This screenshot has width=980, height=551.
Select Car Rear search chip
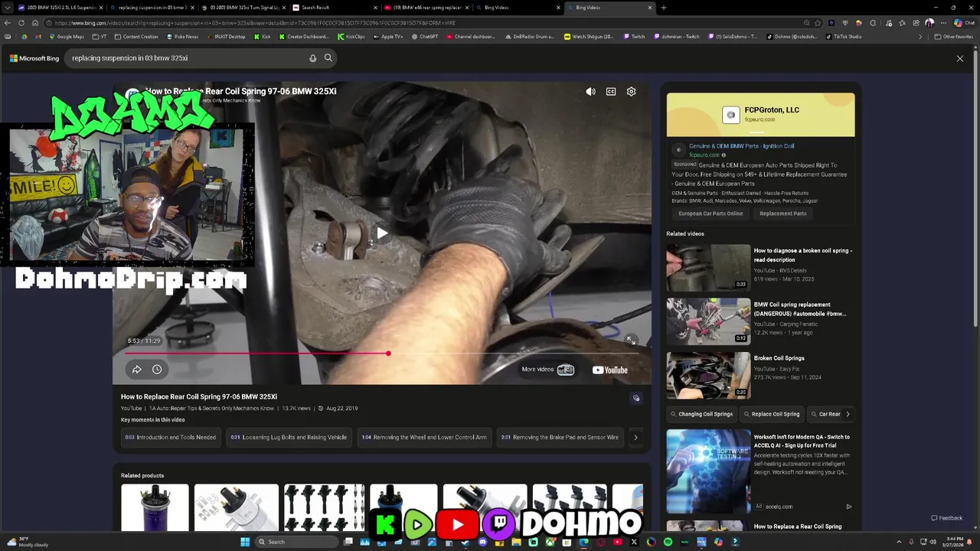825,414
